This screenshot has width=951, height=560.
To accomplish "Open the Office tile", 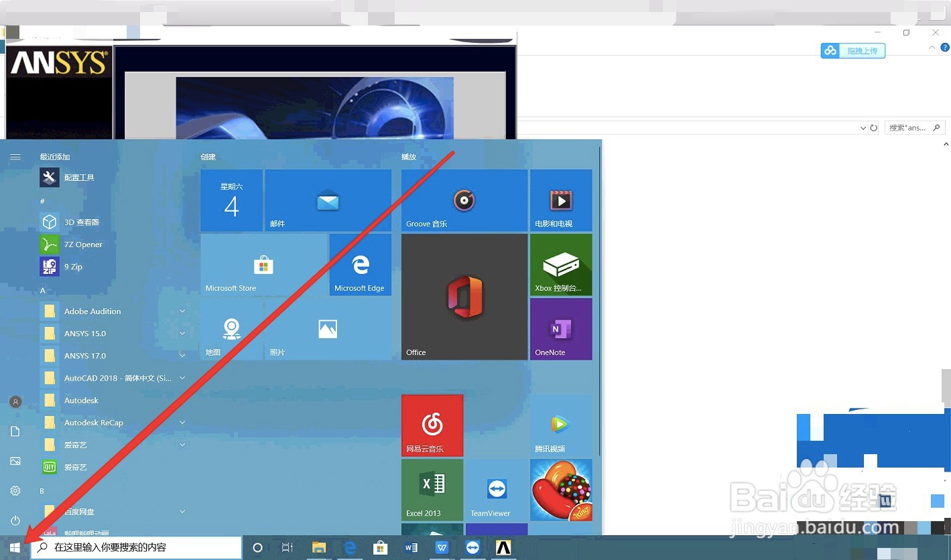I will click(x=464, y=297).
